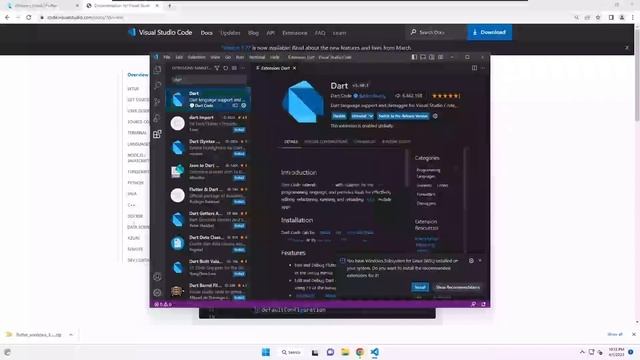Click the Download button on VS Code website
640x360 pixels.
pos(489,32)
